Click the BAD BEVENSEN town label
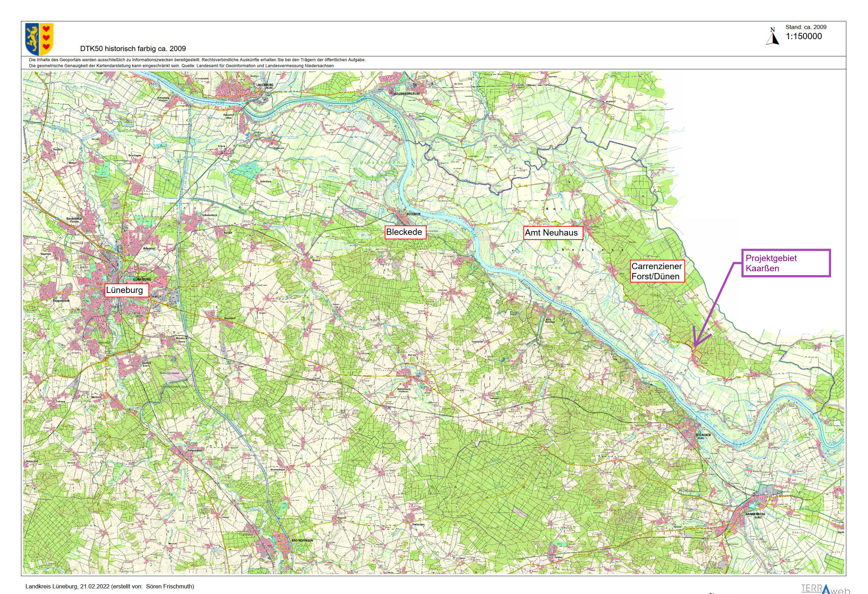This screenshot has height=594, width=868. point(302,540)
